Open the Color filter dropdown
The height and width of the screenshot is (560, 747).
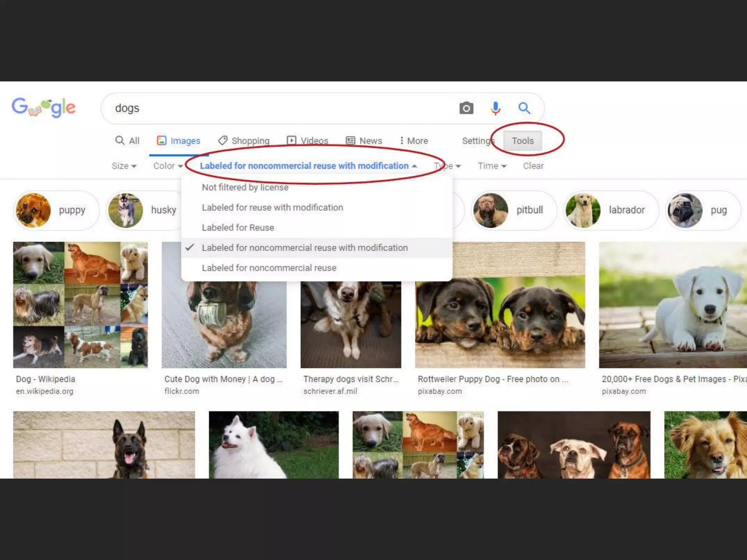pos(168,166)
